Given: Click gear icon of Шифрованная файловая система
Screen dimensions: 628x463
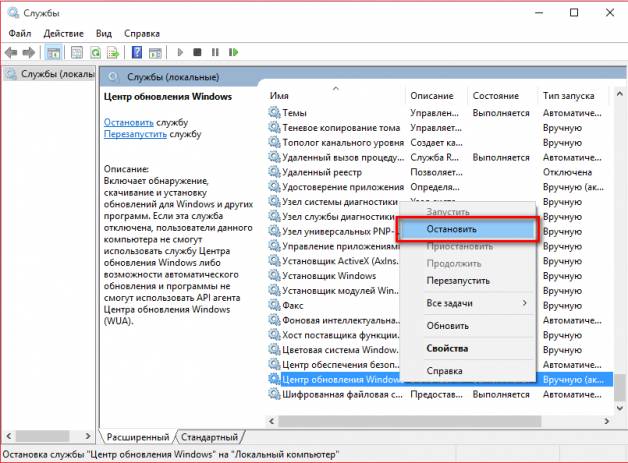Looking at the screenshot, I should (x=274, y=394).
